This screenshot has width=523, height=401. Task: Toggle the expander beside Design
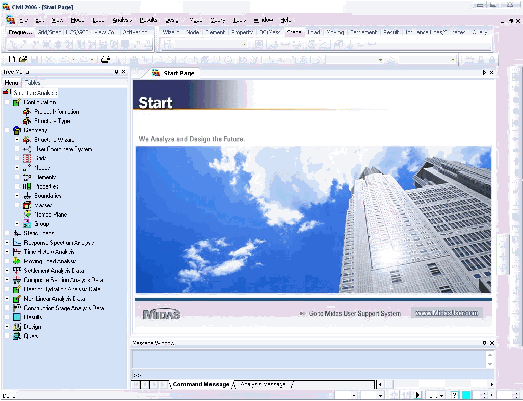point(7,327)
